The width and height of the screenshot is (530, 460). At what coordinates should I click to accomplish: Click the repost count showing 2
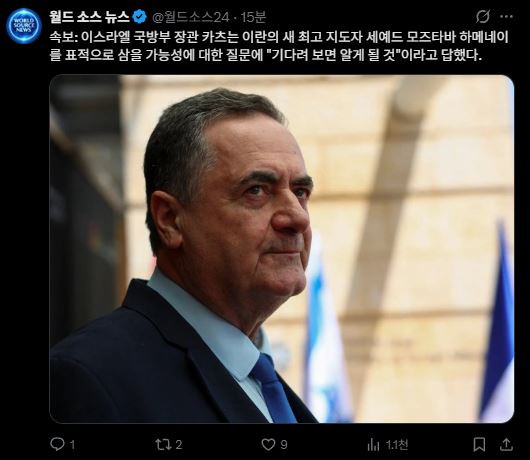point(179,444)
